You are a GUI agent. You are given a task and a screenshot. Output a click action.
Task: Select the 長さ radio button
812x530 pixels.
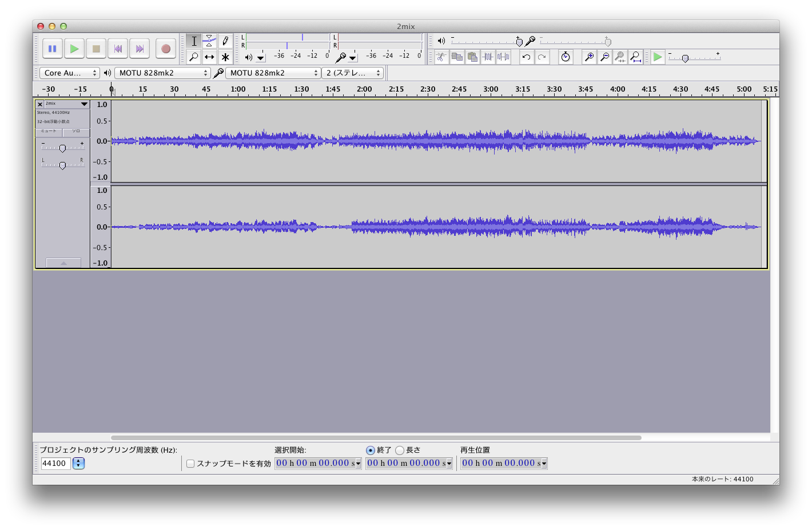point(400,450)
